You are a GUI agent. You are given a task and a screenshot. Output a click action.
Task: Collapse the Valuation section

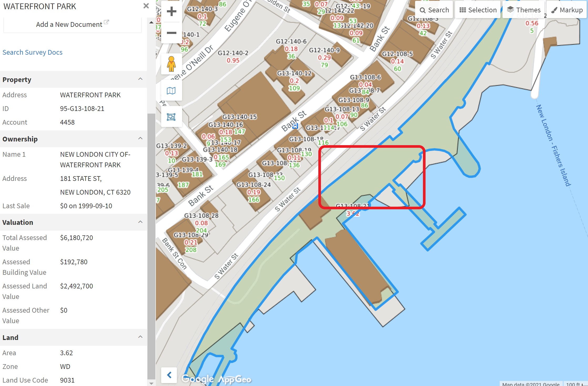(140, 222)
